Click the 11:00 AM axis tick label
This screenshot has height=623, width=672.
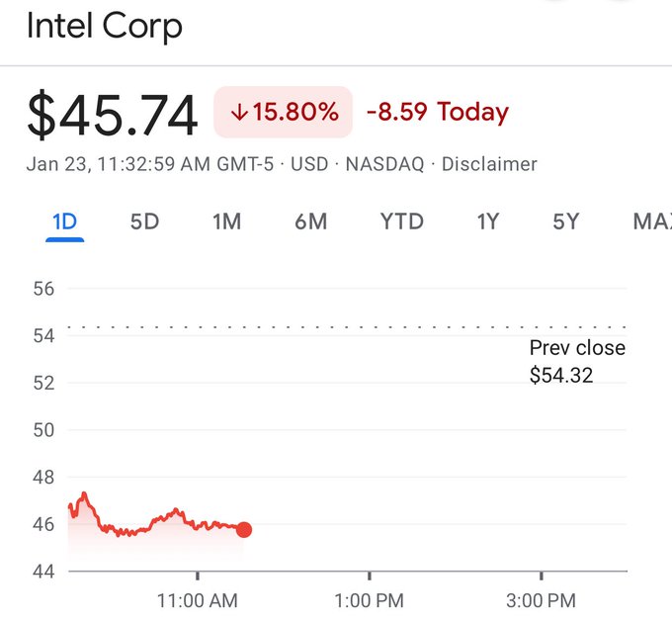(198, 600)
